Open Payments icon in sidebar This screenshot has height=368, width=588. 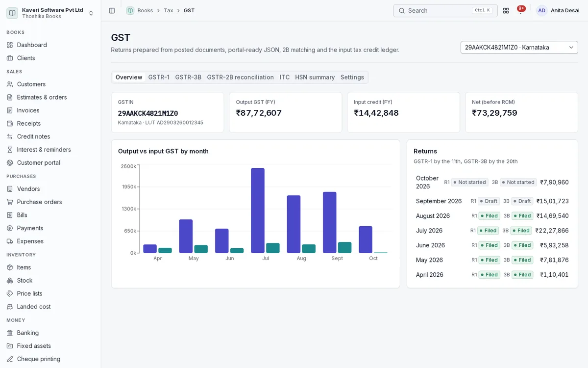[x=10, y=228]
